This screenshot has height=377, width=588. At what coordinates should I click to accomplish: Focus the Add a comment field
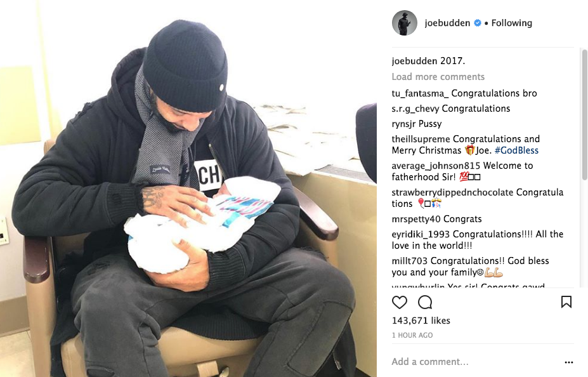[476, 362]
